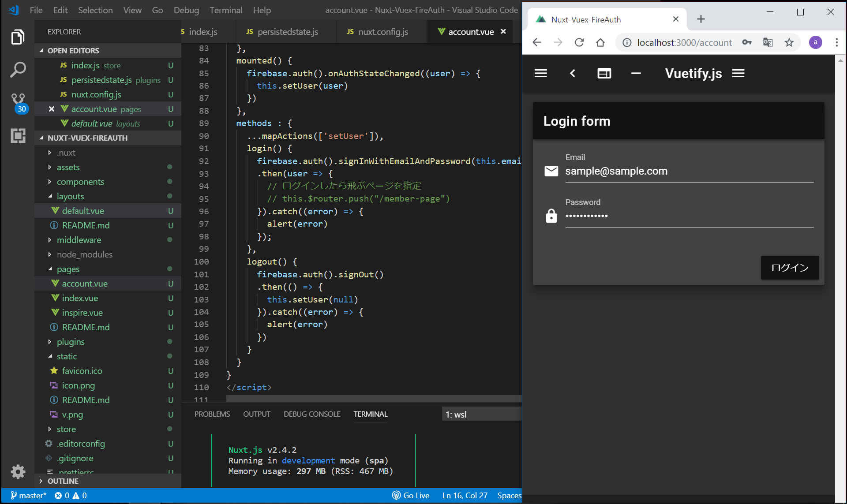The width and height of the screenshot is (847, 504).
Task: Collapse the OPEN EDITORS section
Action: click(x=108, y=51)
